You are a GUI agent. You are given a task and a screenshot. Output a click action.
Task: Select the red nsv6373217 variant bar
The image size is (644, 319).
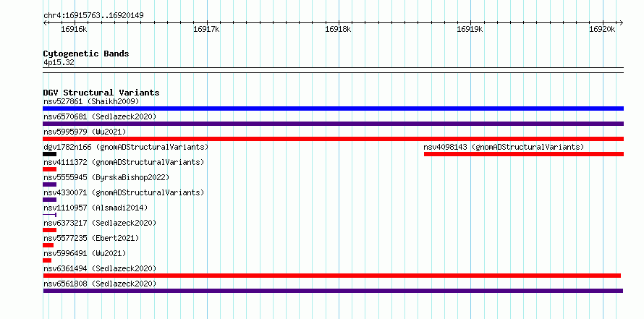(49, 230)
